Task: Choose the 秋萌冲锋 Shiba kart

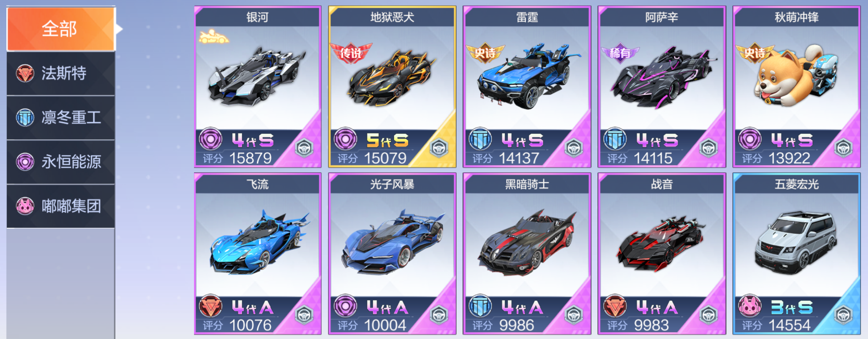Action: point(796,87)
